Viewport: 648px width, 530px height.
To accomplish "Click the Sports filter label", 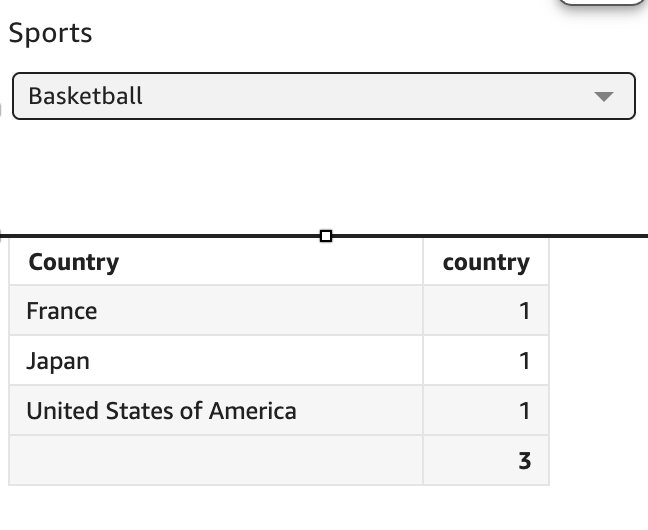I will (50, 33).
